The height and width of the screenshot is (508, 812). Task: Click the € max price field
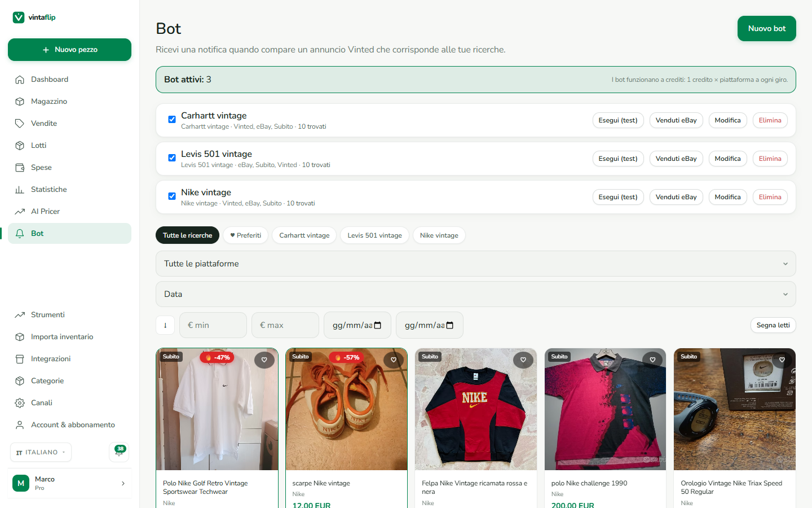[x=285, y=325]
